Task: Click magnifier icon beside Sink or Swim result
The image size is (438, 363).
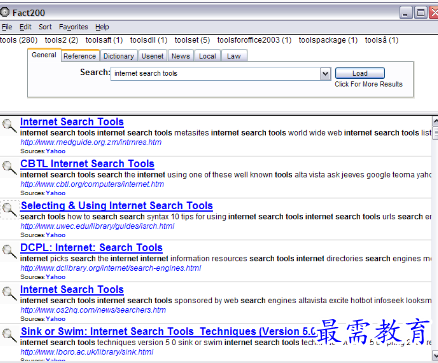Action: coord(9,335)
